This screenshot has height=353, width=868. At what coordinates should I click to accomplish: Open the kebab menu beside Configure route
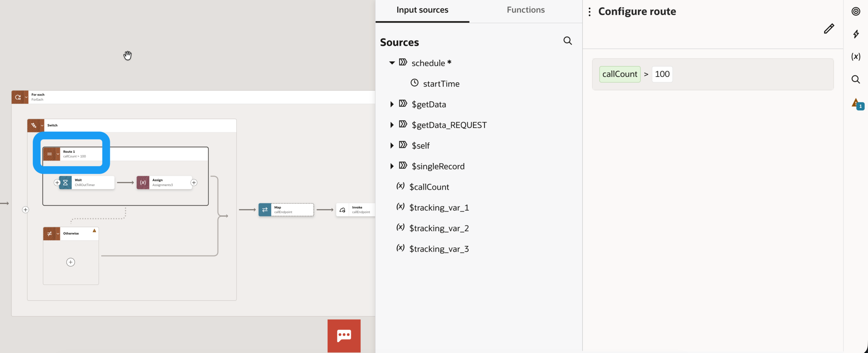click(590, 12)
